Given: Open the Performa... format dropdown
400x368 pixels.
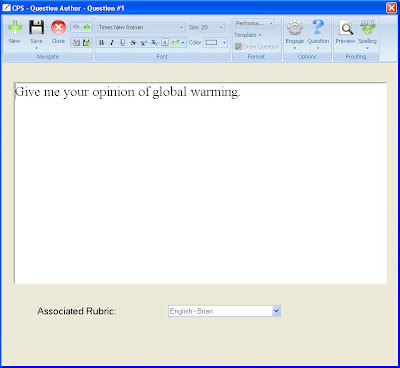Looking at the screenshot, I should [x=254, y=23].
